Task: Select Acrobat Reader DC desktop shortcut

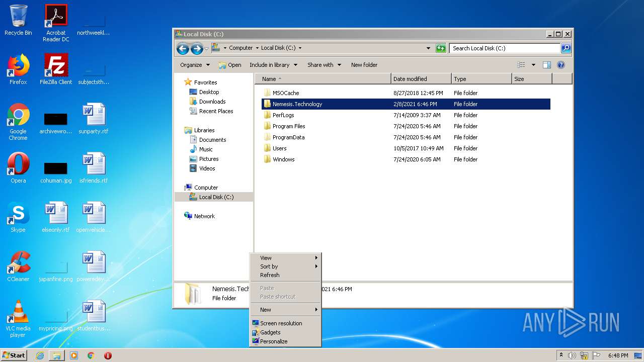Action: (x=56, y=23)
